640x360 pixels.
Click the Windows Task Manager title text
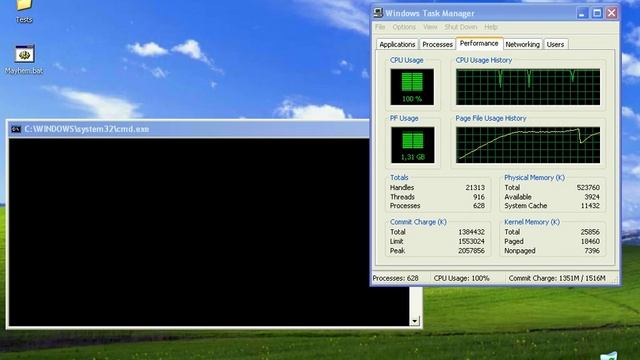[430, 13]
